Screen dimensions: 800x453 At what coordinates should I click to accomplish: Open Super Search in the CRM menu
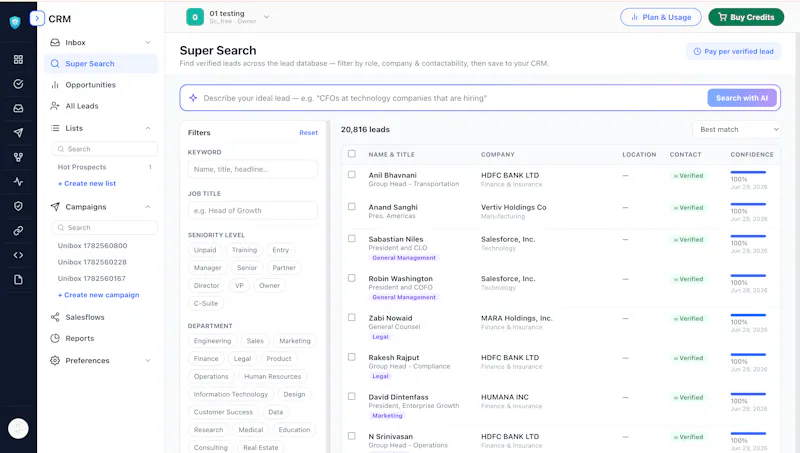click(x=101, y=64)
